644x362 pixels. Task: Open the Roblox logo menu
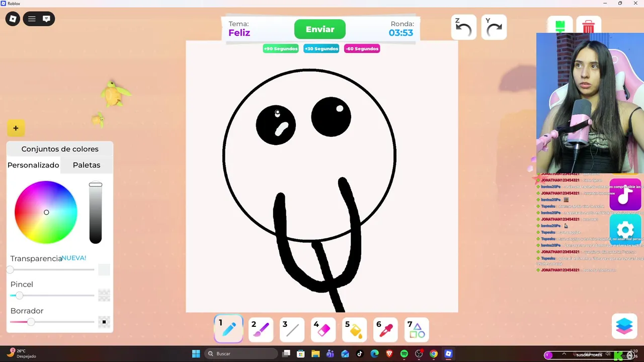point(13,19)
